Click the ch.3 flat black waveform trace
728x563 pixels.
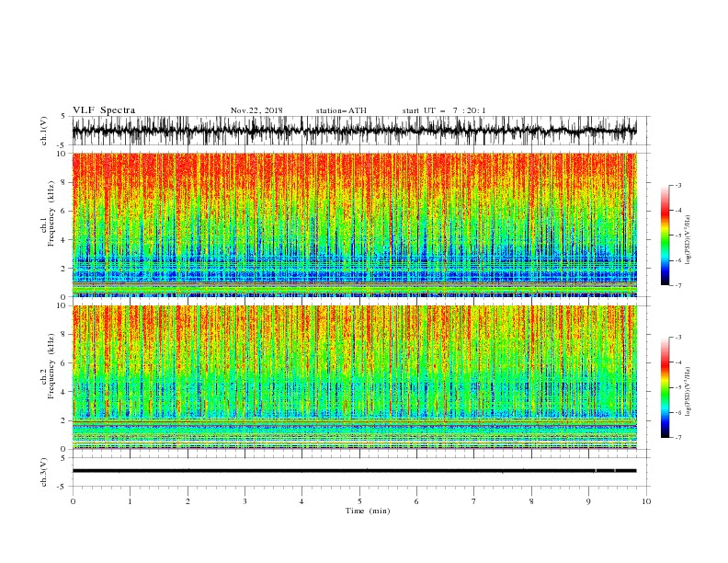click(354, 471)
